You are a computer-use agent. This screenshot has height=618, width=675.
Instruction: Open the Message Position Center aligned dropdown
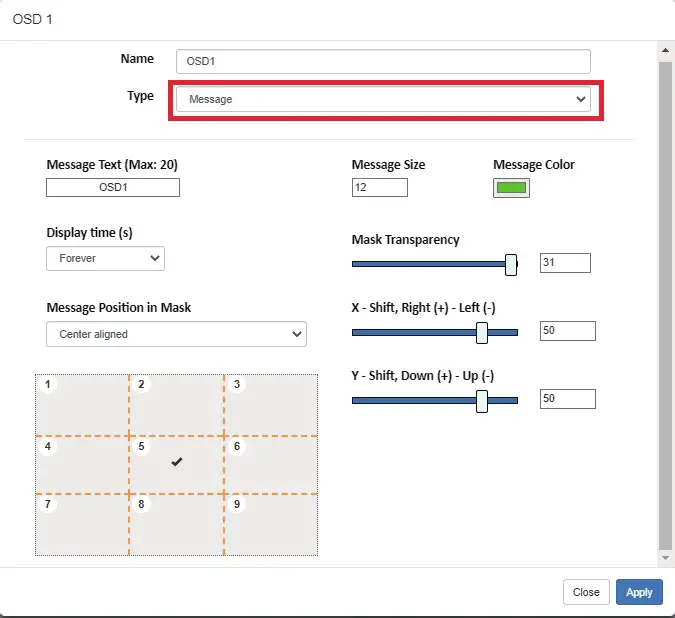pyautogui.click(x=176, y=334)
